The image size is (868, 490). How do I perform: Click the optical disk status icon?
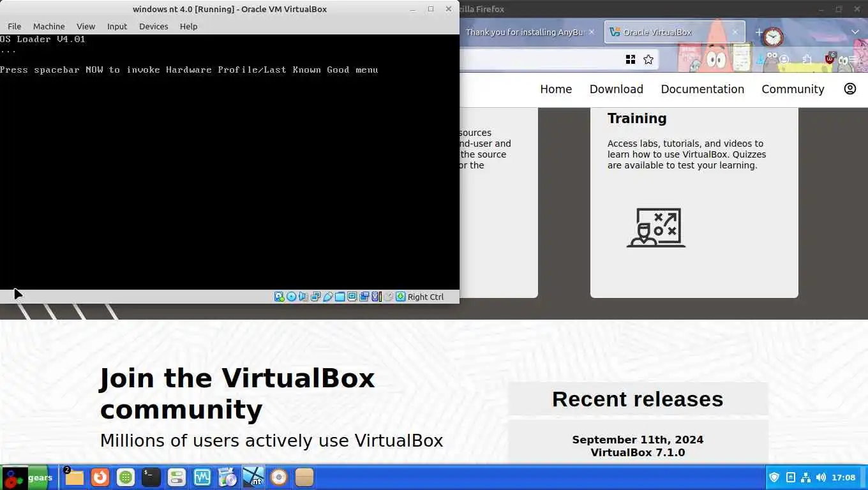pos(292,297)
